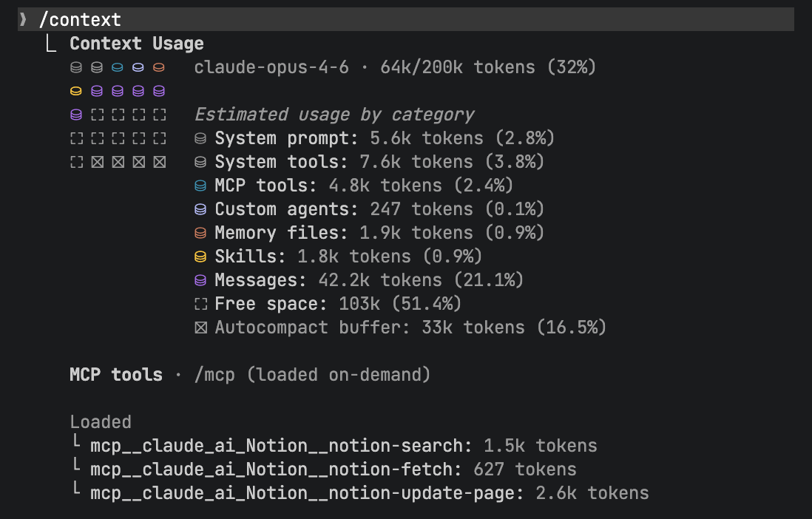Click the orange Memory files icon
Screen dimensions: 812x519
point(200,233)
